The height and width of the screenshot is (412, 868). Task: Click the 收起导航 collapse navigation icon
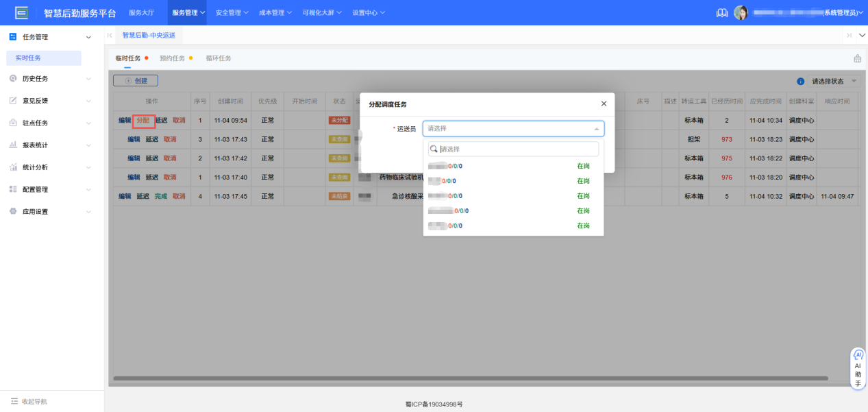point(14,401)
